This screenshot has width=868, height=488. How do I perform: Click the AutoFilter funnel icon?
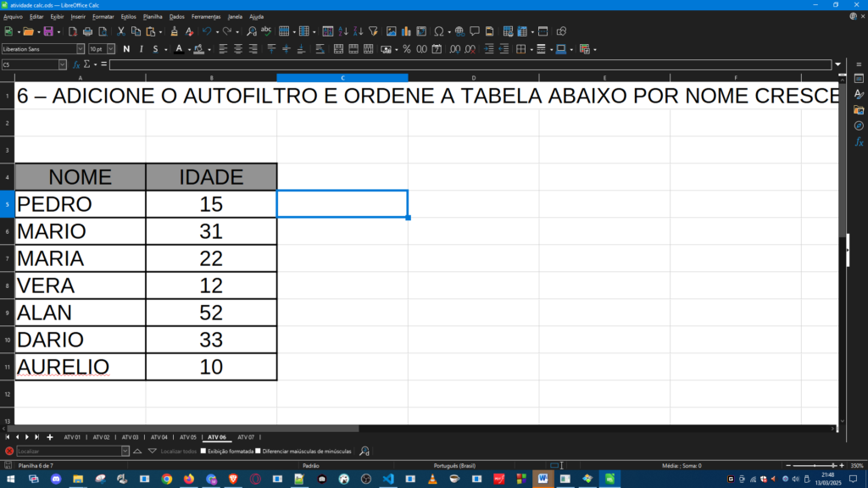click(373, 31)
